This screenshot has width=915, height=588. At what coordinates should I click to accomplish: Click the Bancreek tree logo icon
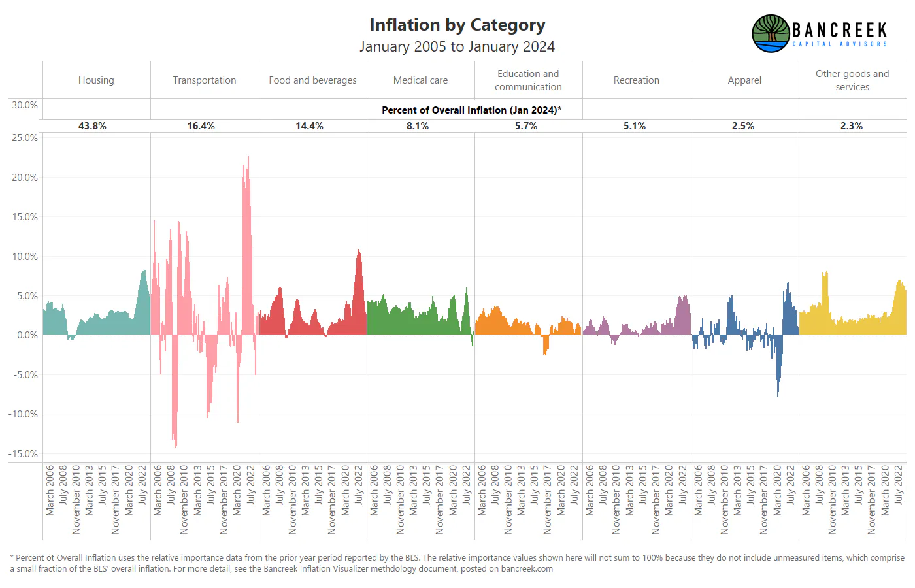[771, 34]
